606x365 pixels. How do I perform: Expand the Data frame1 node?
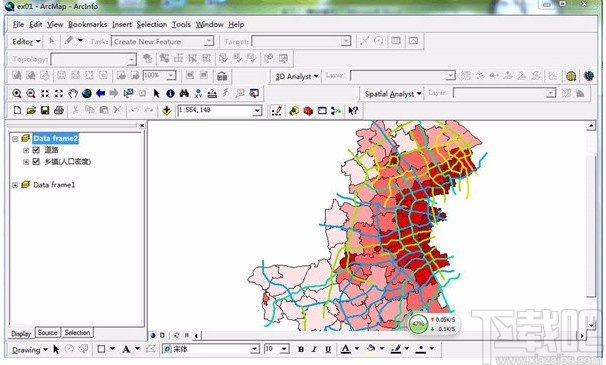click(15, 185)
